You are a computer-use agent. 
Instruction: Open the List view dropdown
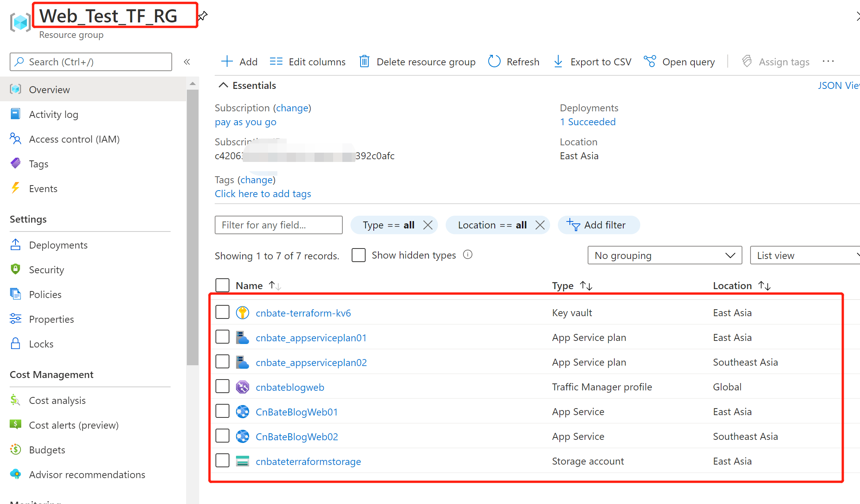tap(805, 255)
